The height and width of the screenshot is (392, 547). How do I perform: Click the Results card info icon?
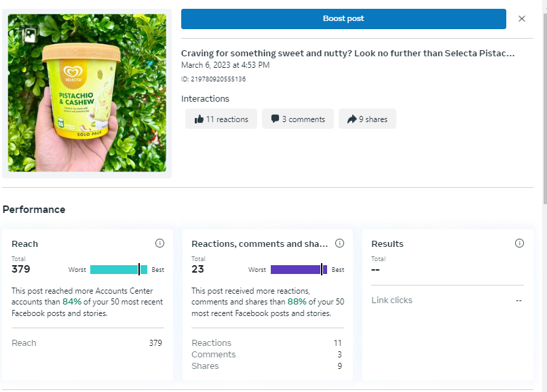click(519, 243)
